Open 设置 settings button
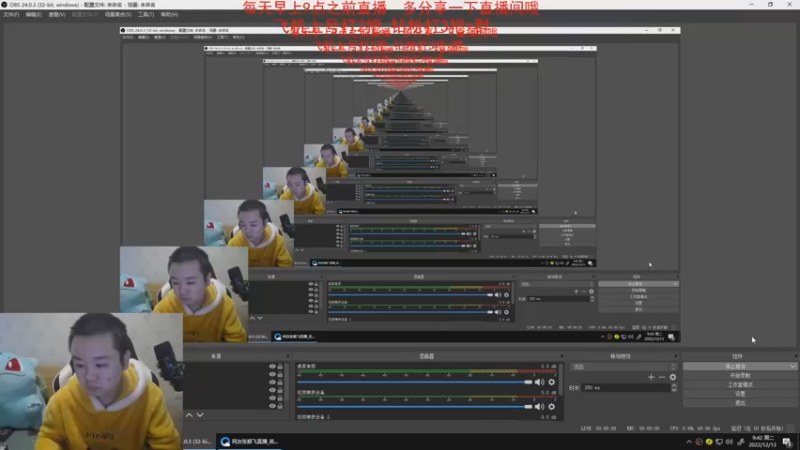Image resolution: width=800 pixels, height=450 pixels. coord(740,394)
